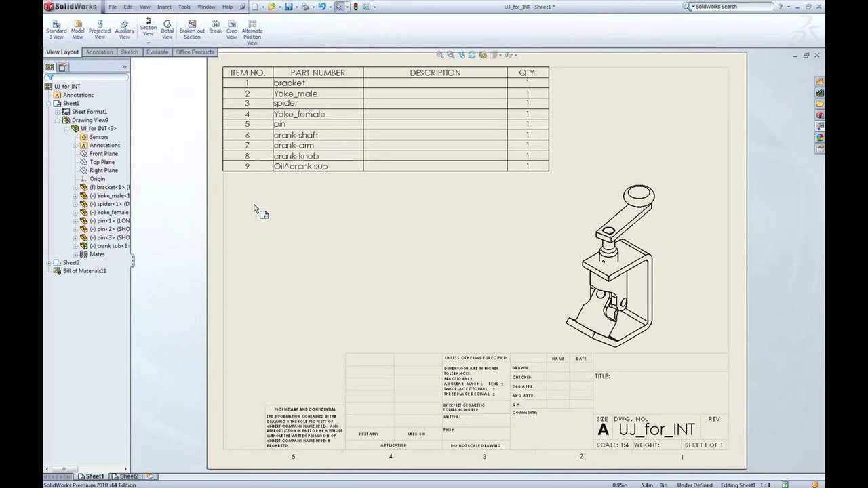868x488 pixels.
Task: Create a new document
Action: pos(254,7)
